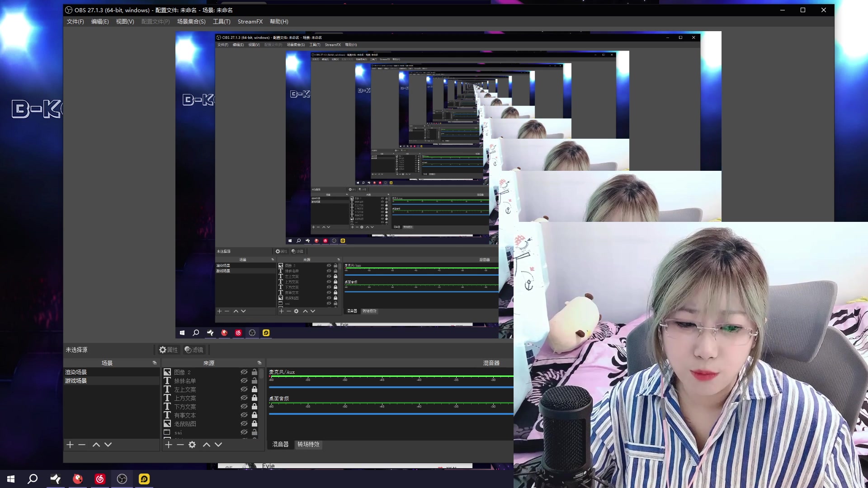Viewport: 868px width, 488px height.
Task: Toggle lock on 上方文案 source
Action: [255, 398]
